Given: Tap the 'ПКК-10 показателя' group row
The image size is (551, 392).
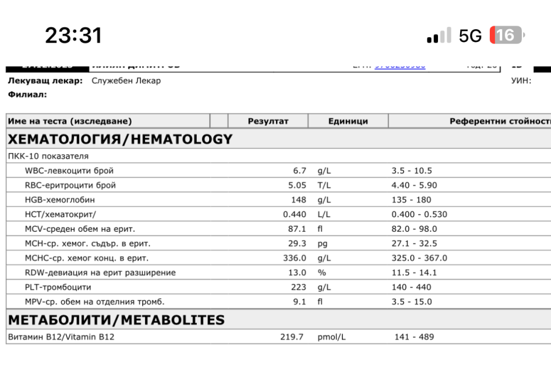Looking at the screenshot, I should coord(48,156).
